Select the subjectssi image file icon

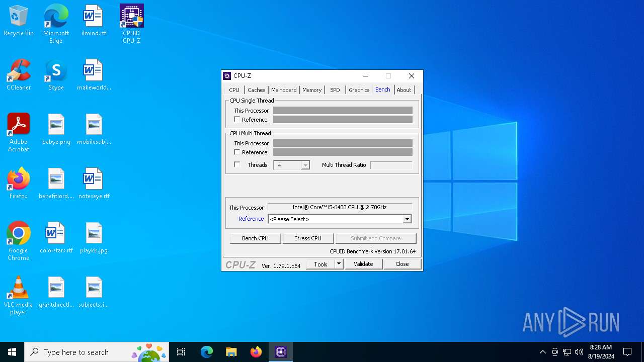pos(94,292)
